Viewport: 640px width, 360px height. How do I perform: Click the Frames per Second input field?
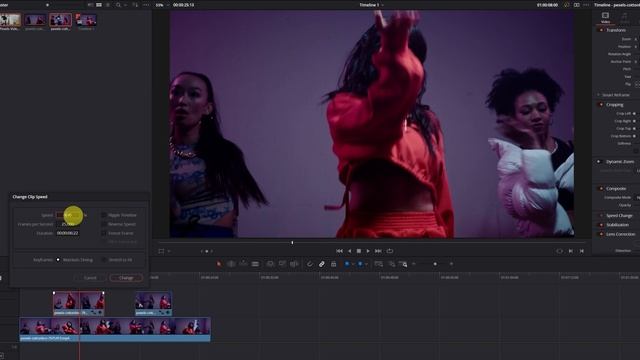68,224
